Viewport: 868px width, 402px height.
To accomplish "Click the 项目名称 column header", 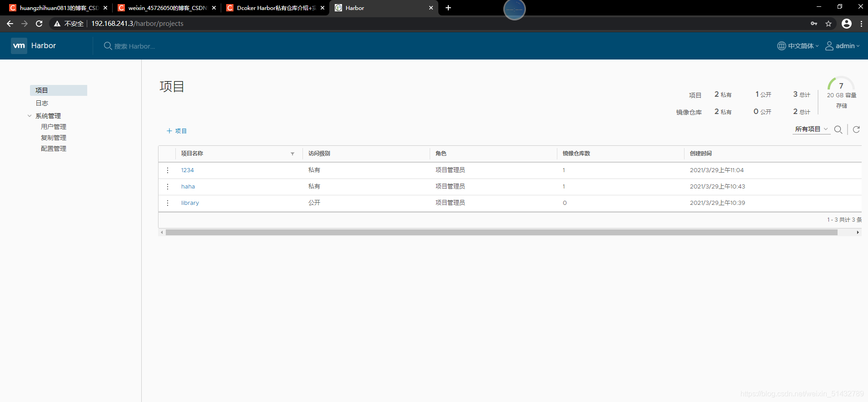I will coord(192,154).
